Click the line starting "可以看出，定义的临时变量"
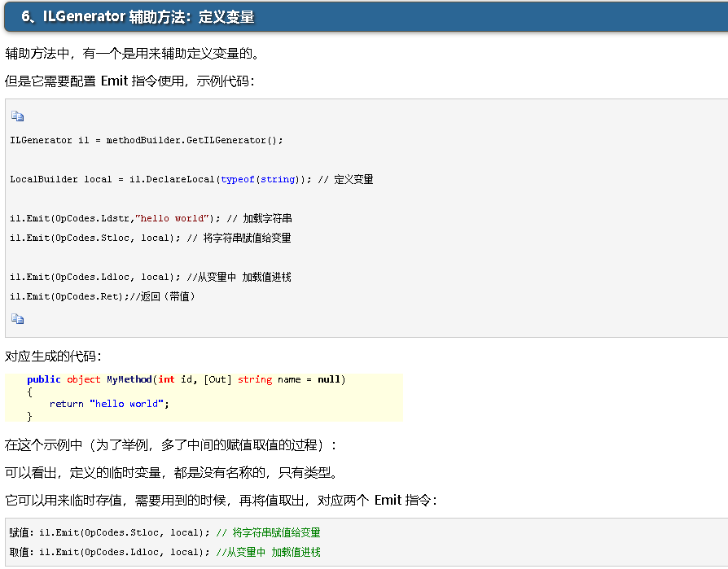This screenshot has height=569, width=728. pyautogui.click(x=172, y=472)
